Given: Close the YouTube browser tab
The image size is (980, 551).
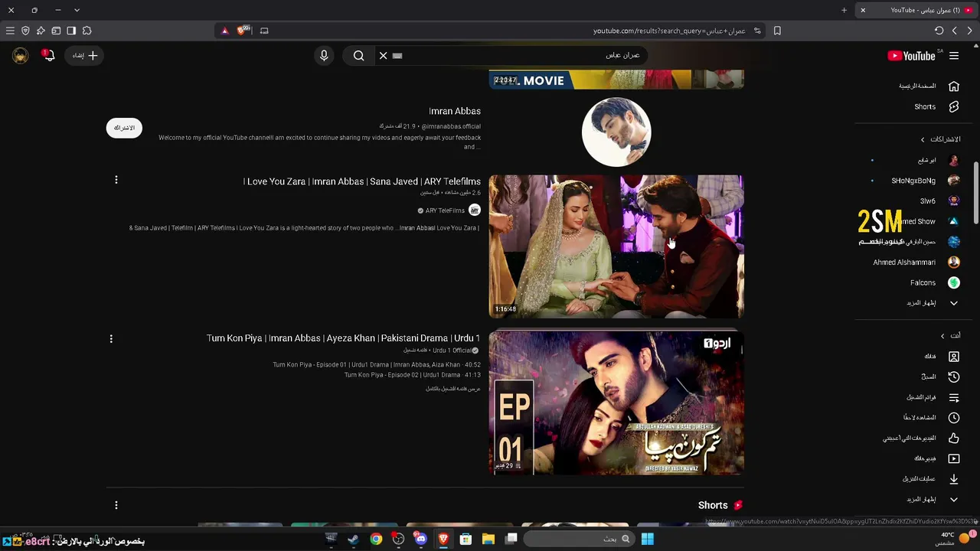Looking at the screenshot, I should [x=863, y=10].
